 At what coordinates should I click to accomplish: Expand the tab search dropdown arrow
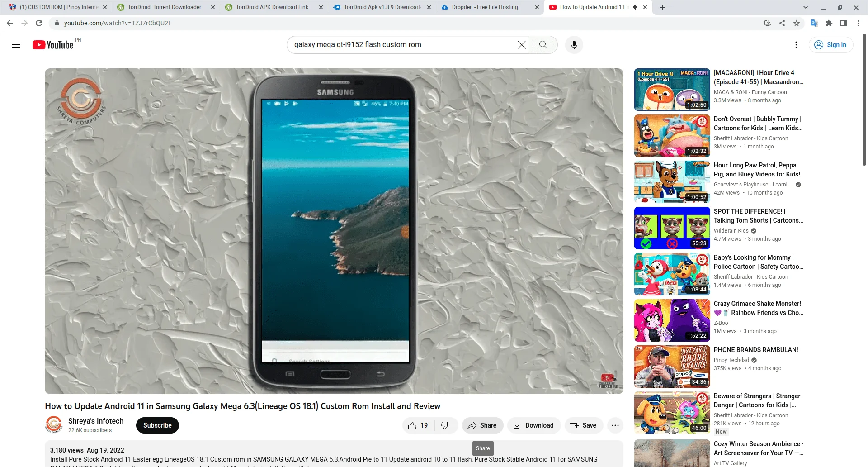tap(806, 7)
